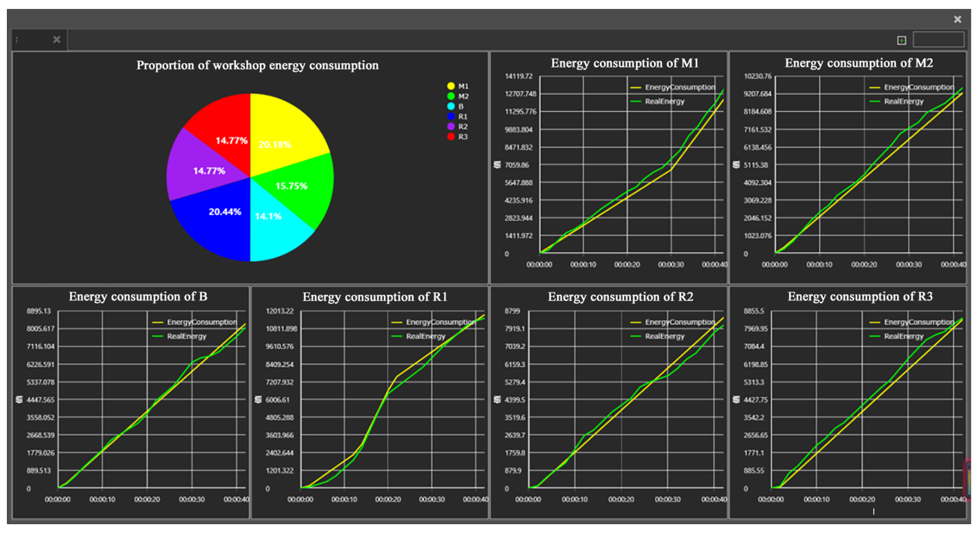Toggle the RealEnergy series in the R1 chart legend
Screen dimensions: 980x535
(425, 337)
